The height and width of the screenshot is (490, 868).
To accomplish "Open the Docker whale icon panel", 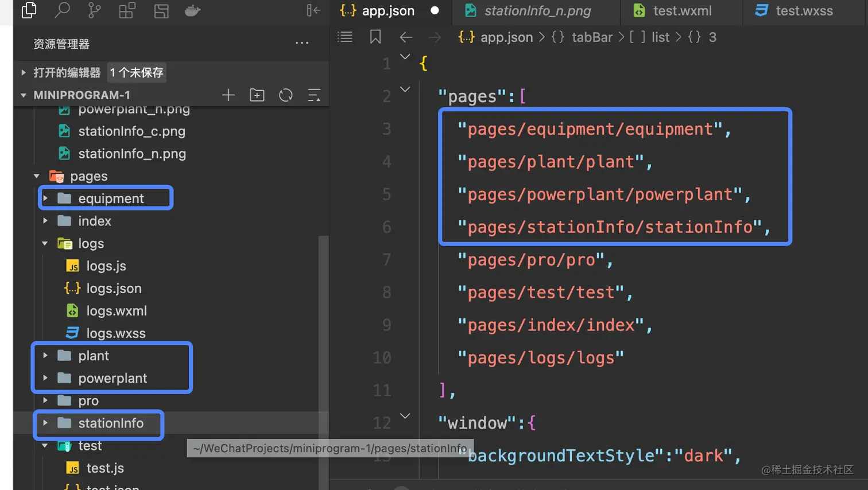I will pyautogui.click(x=193, y=10).
